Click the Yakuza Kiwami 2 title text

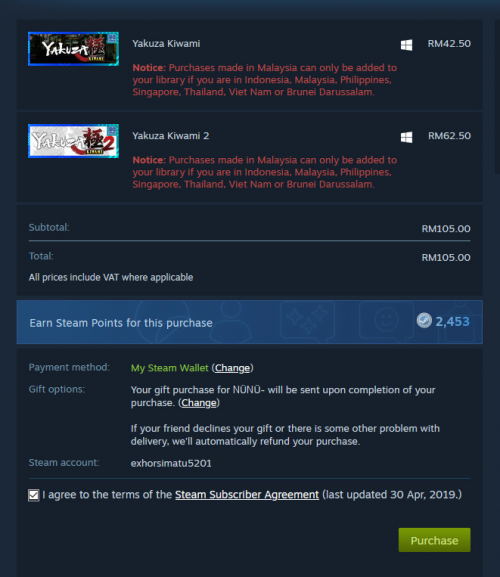click(x=171, y=136)
